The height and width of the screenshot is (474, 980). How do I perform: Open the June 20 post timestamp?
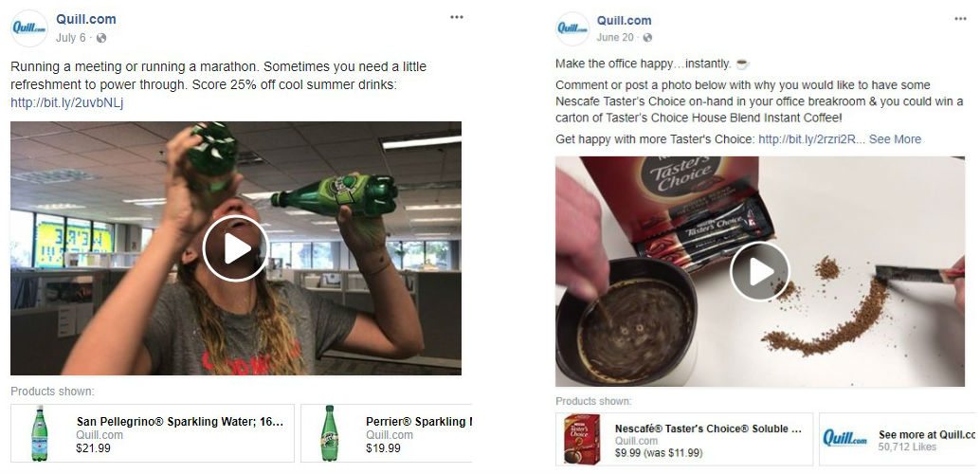614,38
